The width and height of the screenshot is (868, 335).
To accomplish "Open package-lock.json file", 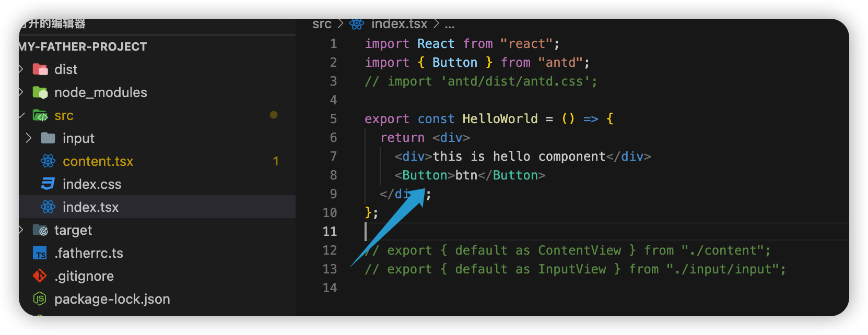I will [112, 299].
